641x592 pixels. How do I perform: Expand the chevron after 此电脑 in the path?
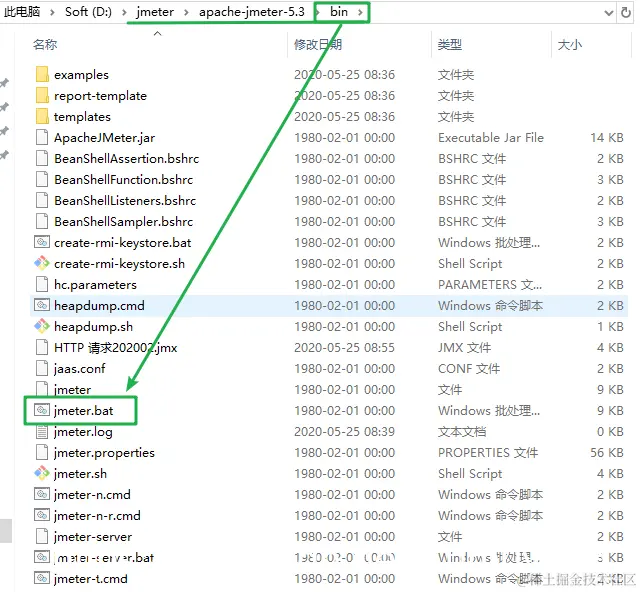tap(52, 12)
